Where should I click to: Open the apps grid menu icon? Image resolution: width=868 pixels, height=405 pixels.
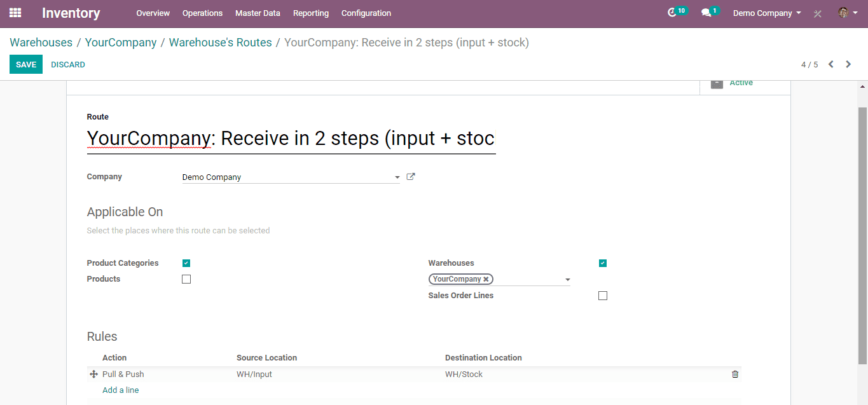click(x=15, y=13)
